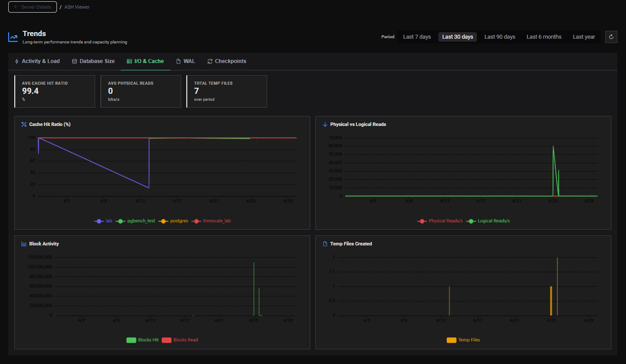Open the ASH Viewer breadcrumb link
The width and height of the screenshot is (626, 364).
pos(77,7)
